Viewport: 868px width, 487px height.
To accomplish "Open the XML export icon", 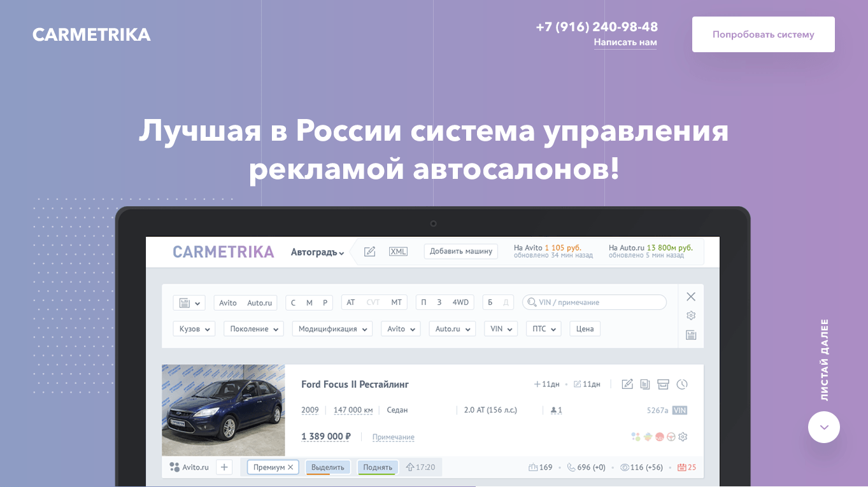I will [398, 251].
